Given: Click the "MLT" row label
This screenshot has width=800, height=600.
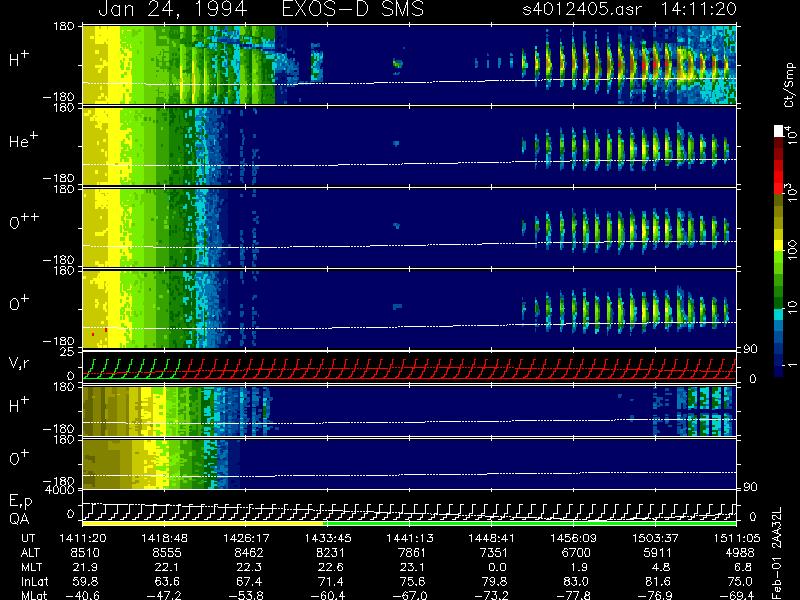Looking at the screenshot, I should 31,567.
